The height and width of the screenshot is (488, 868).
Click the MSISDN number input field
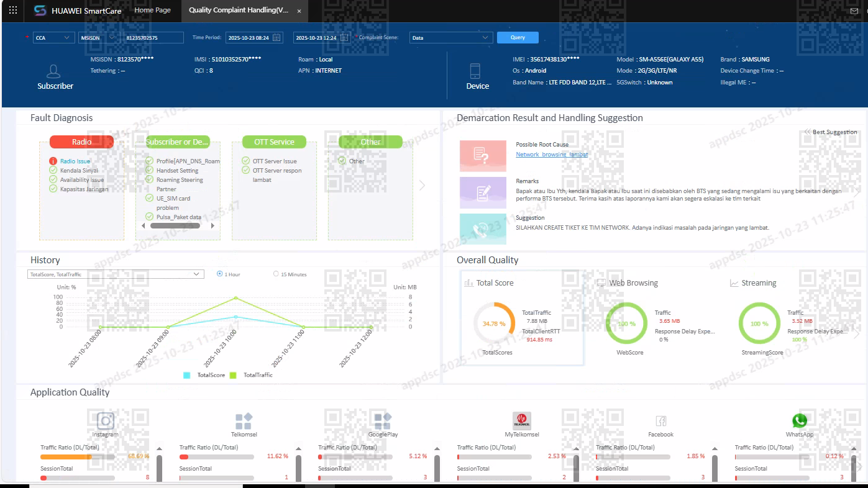(x=153, y=38)
